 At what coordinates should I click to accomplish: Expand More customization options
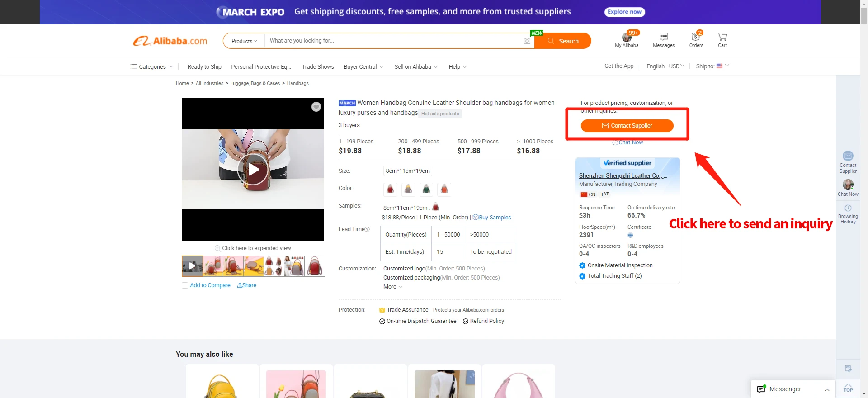tap(393, 287)
